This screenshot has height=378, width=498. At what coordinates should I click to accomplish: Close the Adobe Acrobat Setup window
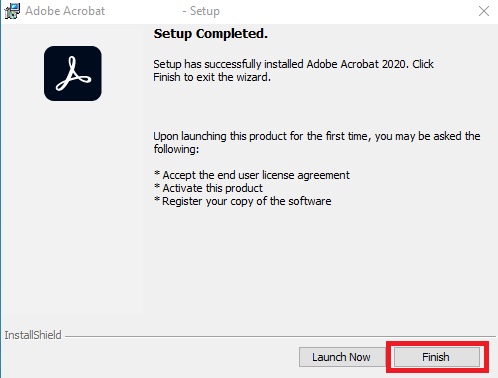(484, 11)
